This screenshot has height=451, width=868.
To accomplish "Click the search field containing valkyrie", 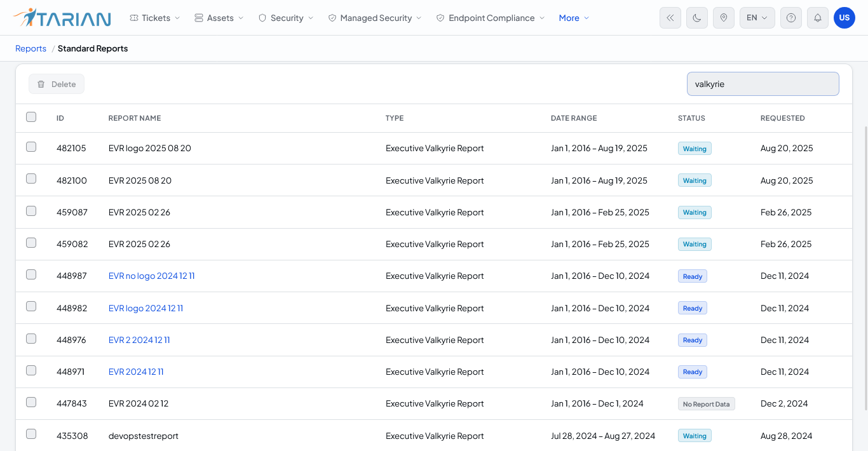I will (763, 84).
